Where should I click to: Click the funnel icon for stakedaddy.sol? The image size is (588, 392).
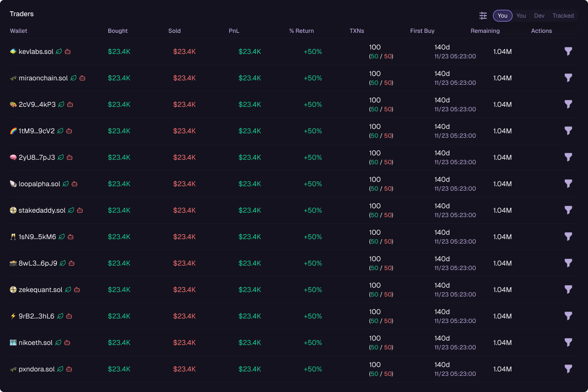click(x=568, y=210)
